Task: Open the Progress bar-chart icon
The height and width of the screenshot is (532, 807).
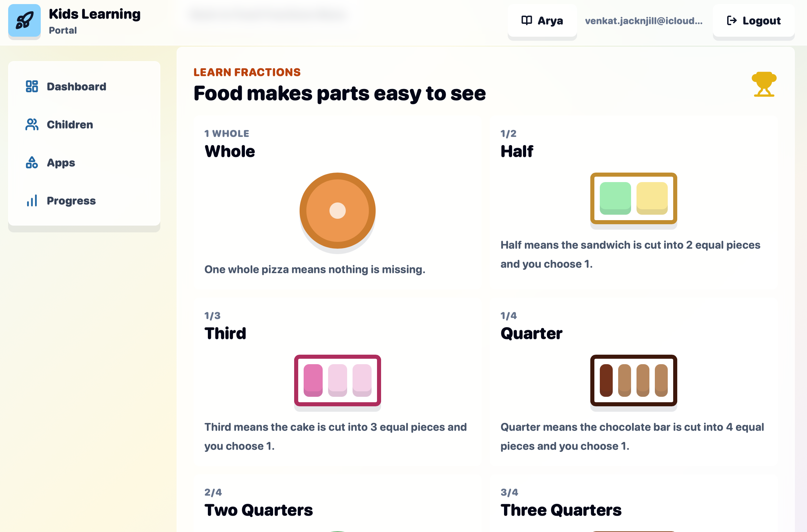Action: (32, 200)
